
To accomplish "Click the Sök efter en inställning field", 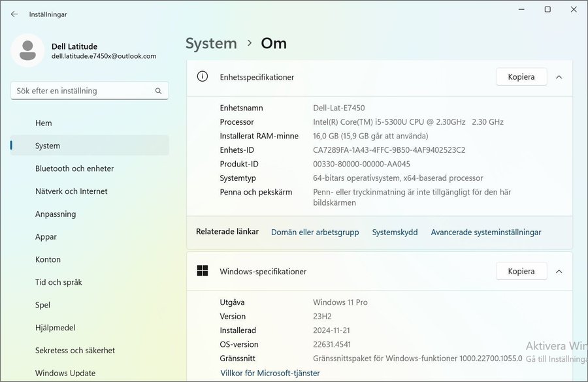I will pos(90,91).
